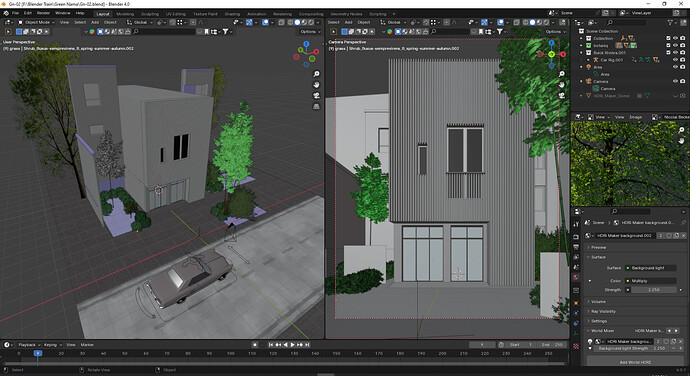Open the Object Mode dropdown in left viewport
690x376 pixels.
pos(36,22)
